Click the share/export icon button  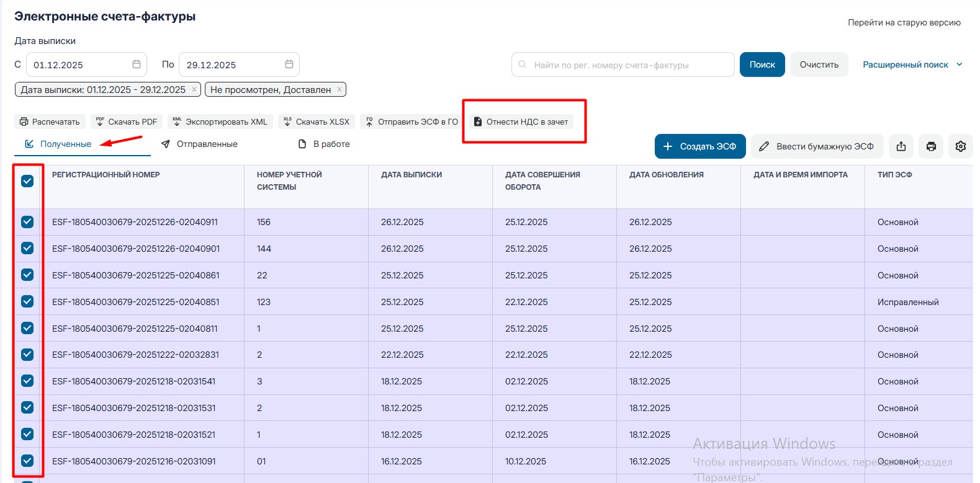901,146
